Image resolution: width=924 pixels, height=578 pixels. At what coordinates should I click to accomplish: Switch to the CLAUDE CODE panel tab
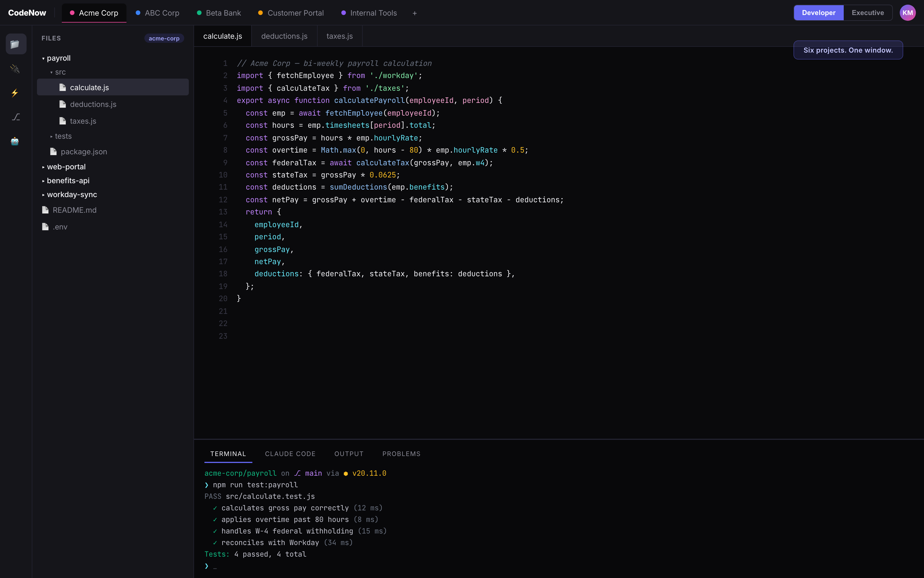click(290, 454)
